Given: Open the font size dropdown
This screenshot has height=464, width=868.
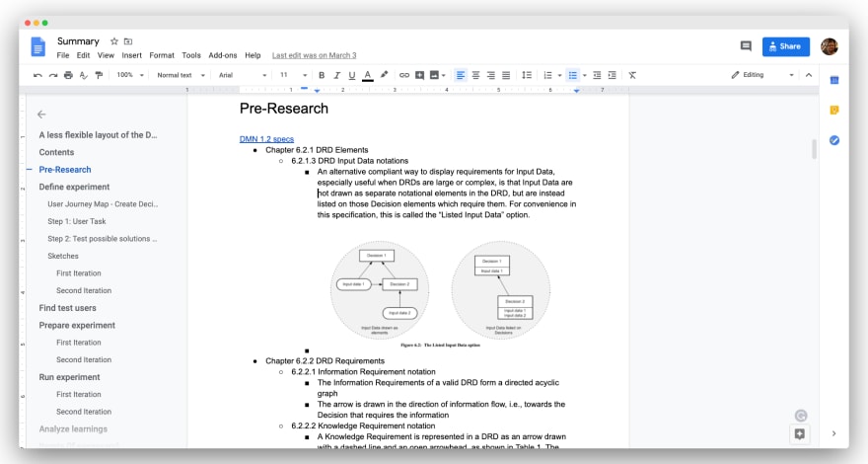Looking at the screenshot, I should pos(293,75).
